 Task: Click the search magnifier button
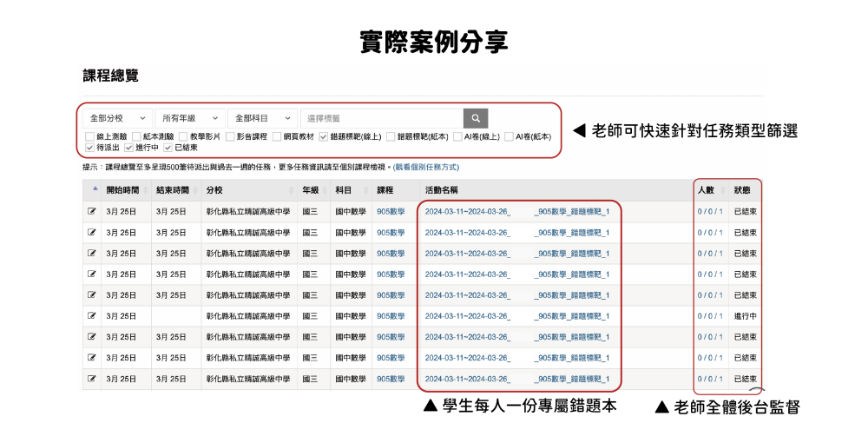tap(476, 118)
